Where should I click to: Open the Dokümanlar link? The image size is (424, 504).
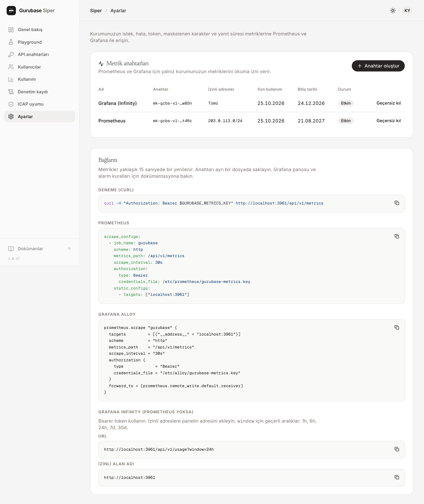40,249
